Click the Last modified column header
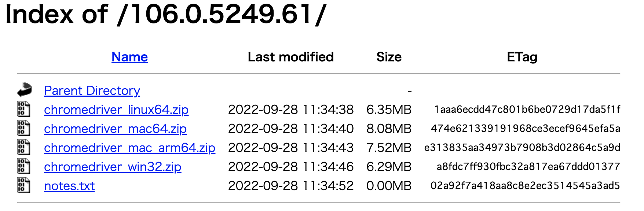Image resolution: width=644 pixels, height=211 pixels. click(290, 57)
